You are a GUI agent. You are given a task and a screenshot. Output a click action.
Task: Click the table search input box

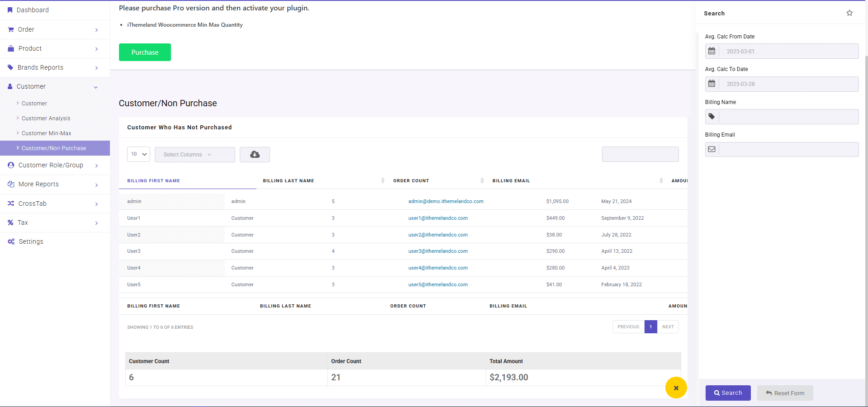[x=640, y=154]
